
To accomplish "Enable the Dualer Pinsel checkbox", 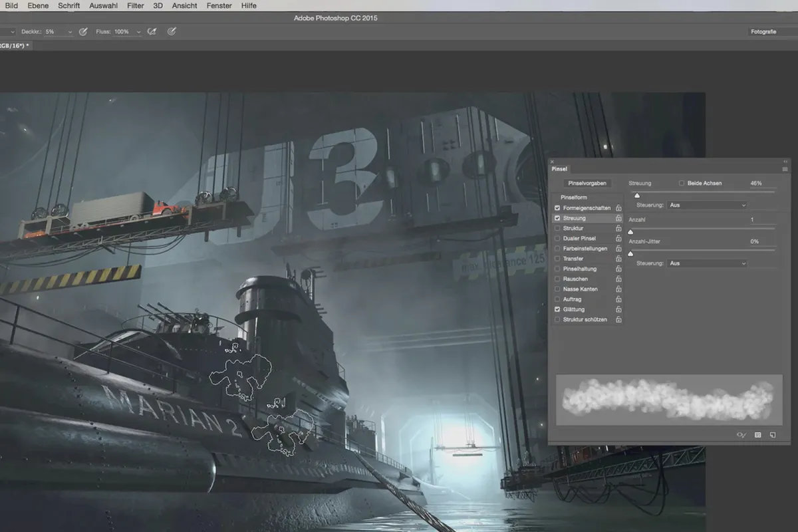I will [557, 238].
